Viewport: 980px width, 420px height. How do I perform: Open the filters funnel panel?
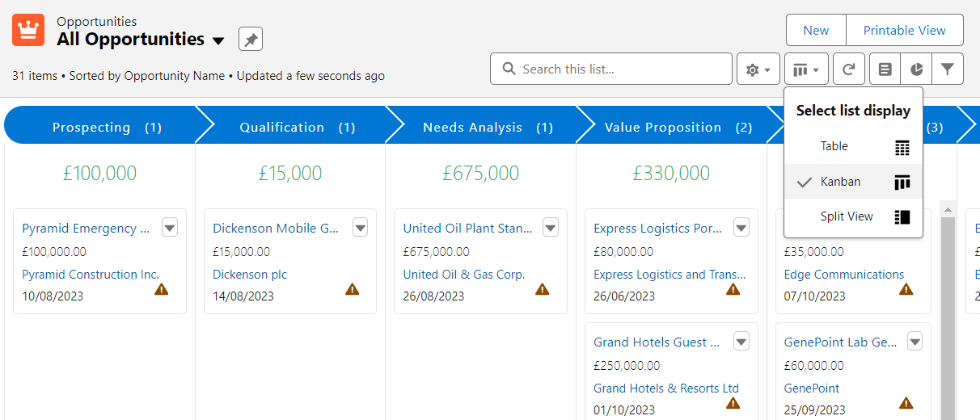pos(948,69)
